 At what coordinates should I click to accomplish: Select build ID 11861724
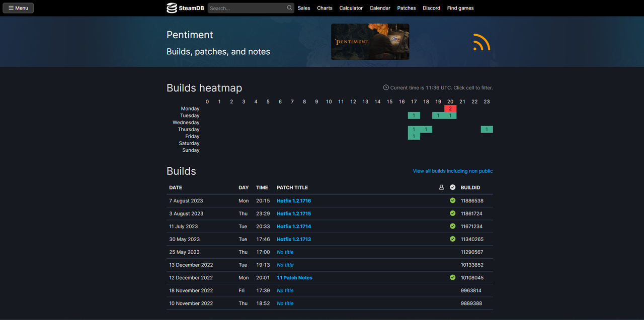(471, 214)
